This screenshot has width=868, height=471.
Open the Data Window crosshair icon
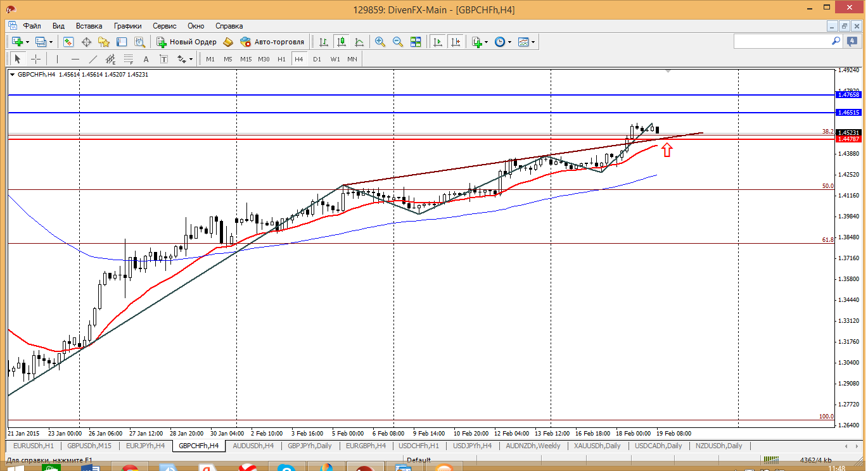coord(86,42)
